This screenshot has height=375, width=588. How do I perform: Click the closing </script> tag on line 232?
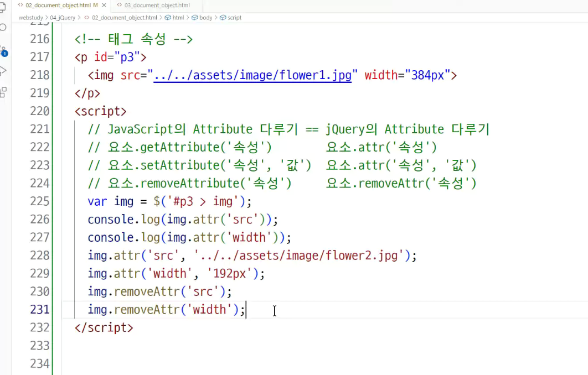click(104, 328)
